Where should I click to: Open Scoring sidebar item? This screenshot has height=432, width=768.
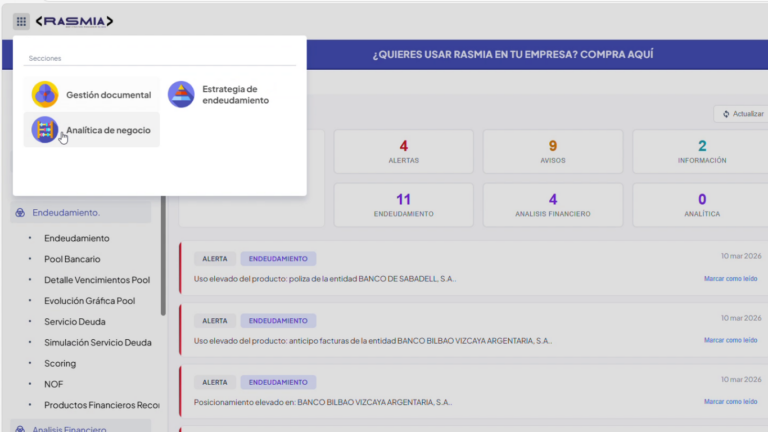(60, 363)
